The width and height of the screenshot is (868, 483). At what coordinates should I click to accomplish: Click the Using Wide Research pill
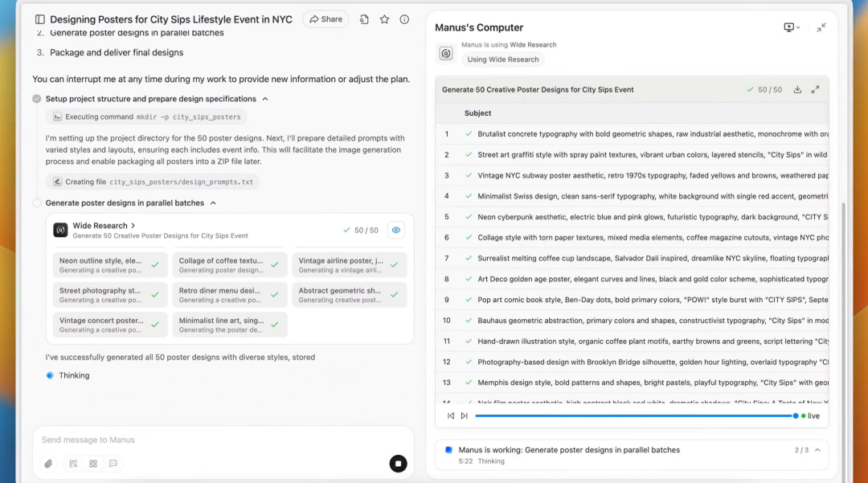tap(502, 59)
